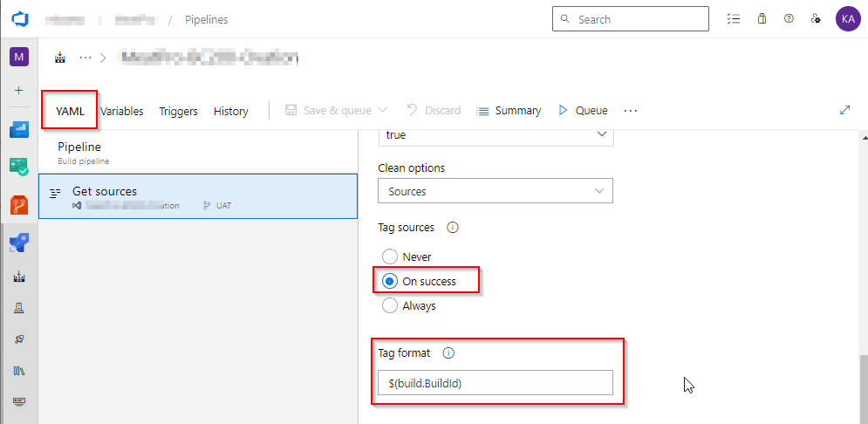Screen dimensions: 868x424
Task: Switch to the Variables tab
Action: [x=122, y=111]
